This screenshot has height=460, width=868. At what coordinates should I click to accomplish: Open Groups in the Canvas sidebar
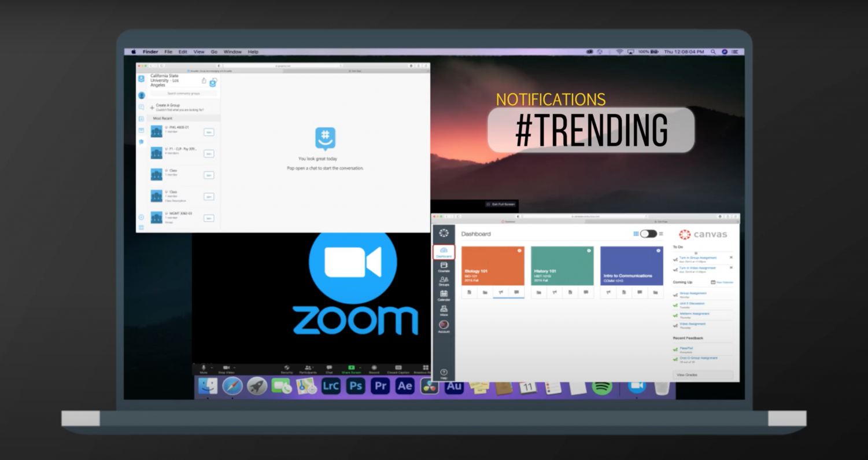[x=444, y=281]
